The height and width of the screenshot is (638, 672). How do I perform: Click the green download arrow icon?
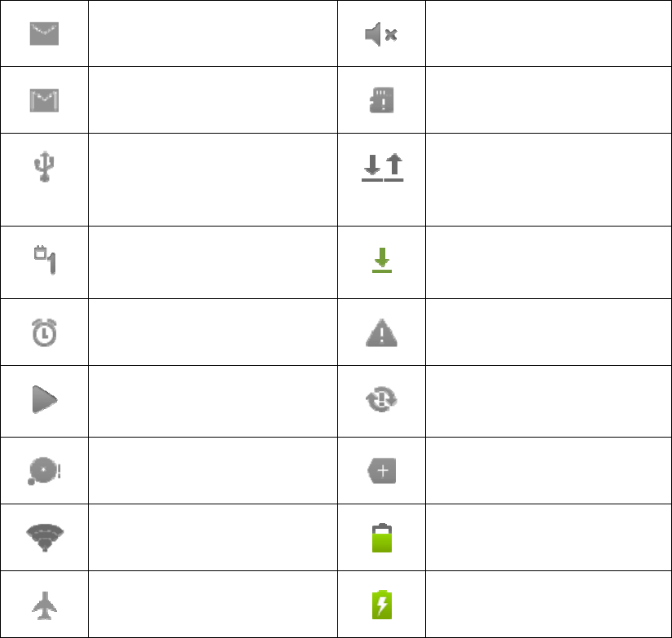point(382,260)
